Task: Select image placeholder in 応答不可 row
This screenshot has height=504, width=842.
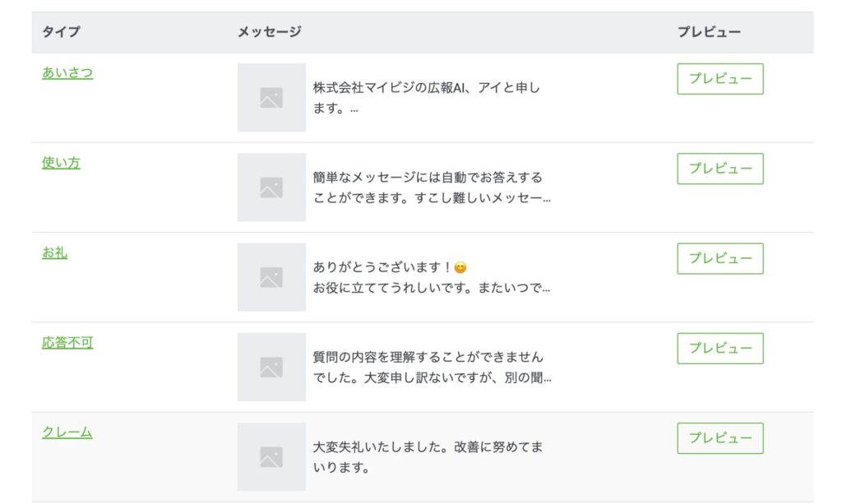Action: [x=271, y=368]
